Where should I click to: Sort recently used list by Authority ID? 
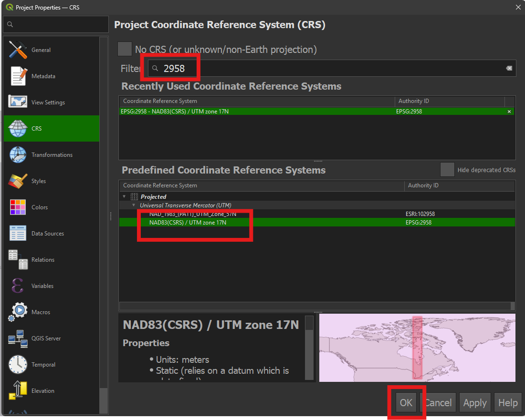(x=450, y=101)
